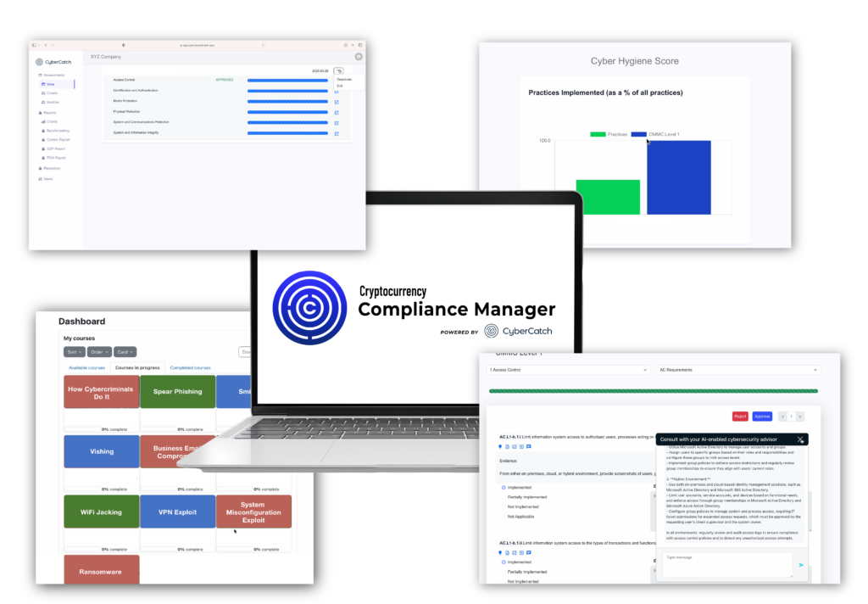Screen dimensions: 868x604
Task: Open the Vishing course card
Action: pyautogui.click(x=102, y=451)
